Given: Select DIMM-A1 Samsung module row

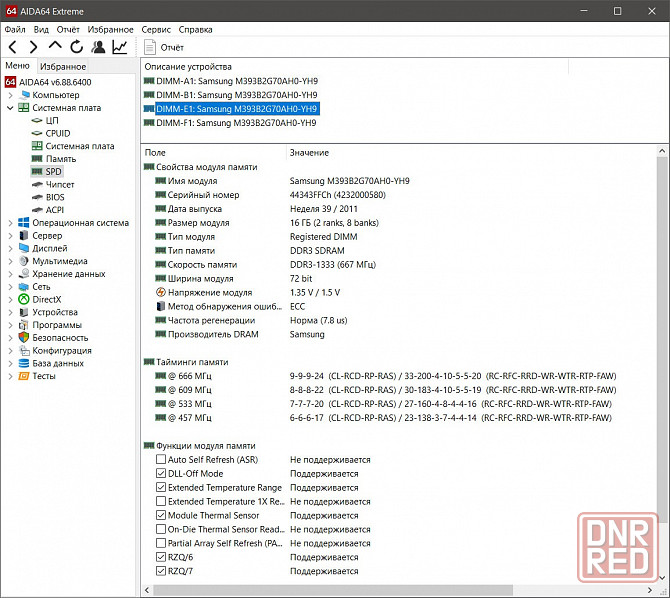Looking at the screenshot, I should pos(231,81).
